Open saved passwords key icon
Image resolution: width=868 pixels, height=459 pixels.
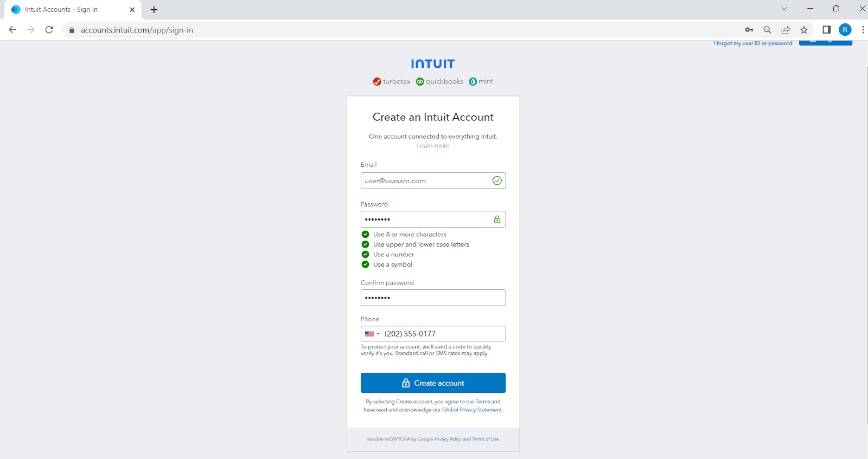tap(749, 30)
